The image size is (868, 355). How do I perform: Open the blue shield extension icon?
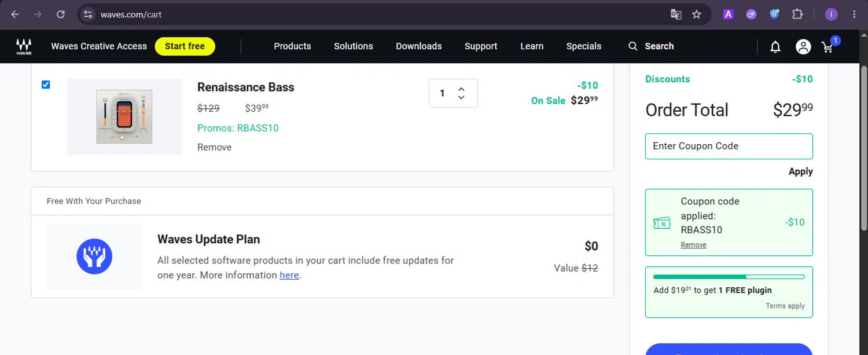(x=774, y=14)
